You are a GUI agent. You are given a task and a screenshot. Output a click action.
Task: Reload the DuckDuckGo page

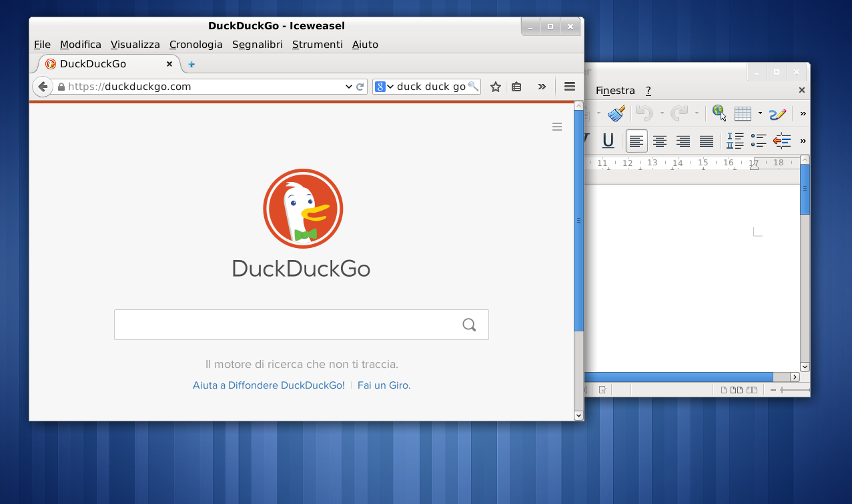click(360, 87)
